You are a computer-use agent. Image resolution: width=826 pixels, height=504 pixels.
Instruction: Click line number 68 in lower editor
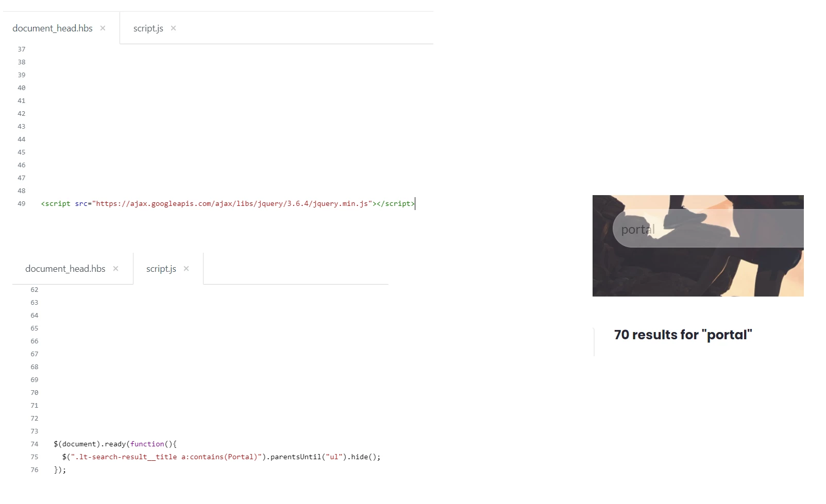point(35,367)
